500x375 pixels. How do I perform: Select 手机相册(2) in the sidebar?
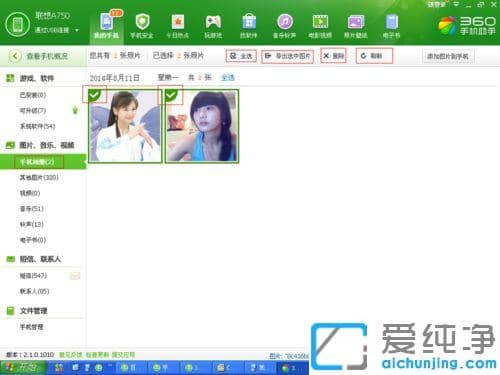[43, 162]
